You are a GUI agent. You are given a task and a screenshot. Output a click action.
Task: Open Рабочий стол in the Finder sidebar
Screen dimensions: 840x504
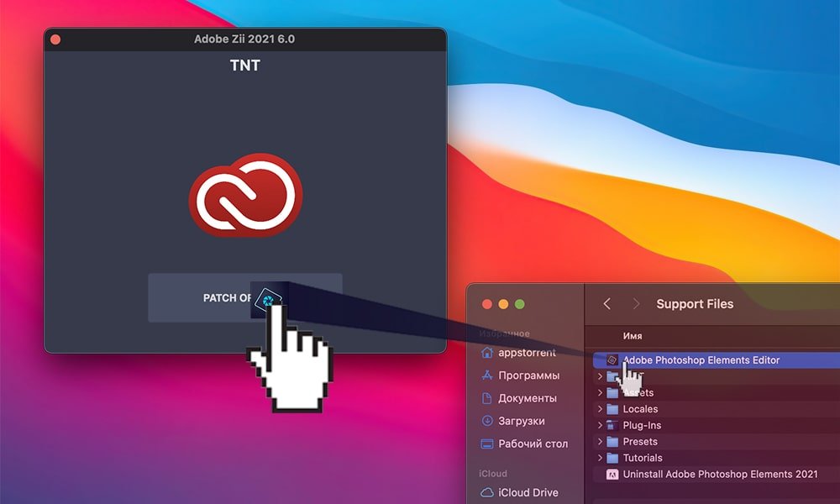click(533, 444)
